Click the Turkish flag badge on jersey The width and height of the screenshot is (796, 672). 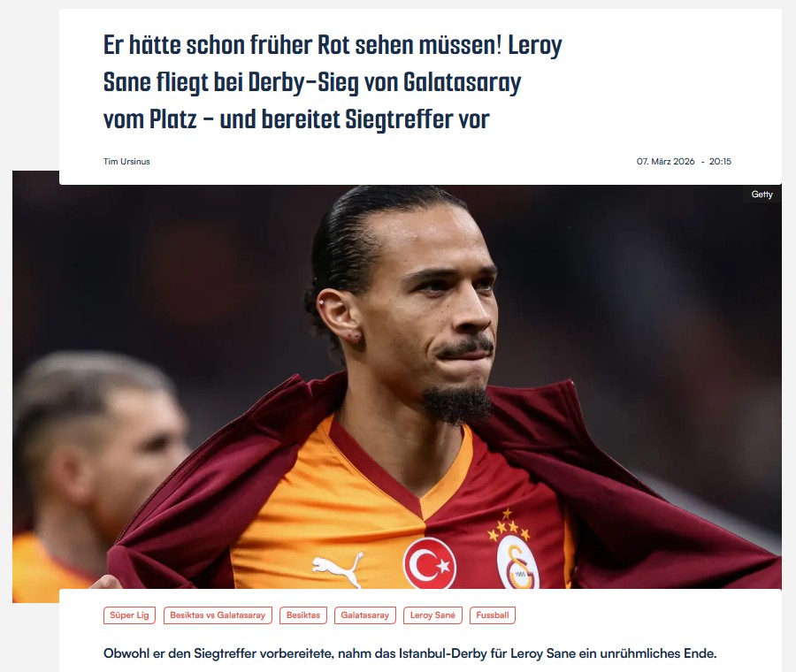[x=430, y=563]
